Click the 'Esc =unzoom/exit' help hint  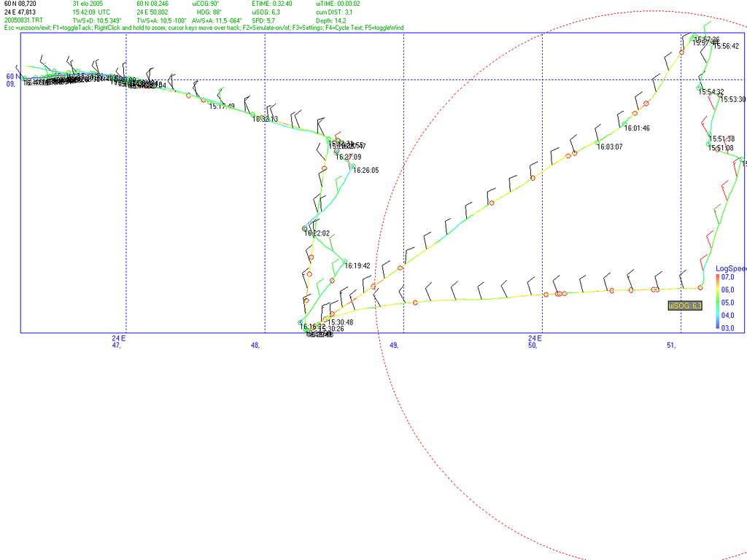coord(27,28)
